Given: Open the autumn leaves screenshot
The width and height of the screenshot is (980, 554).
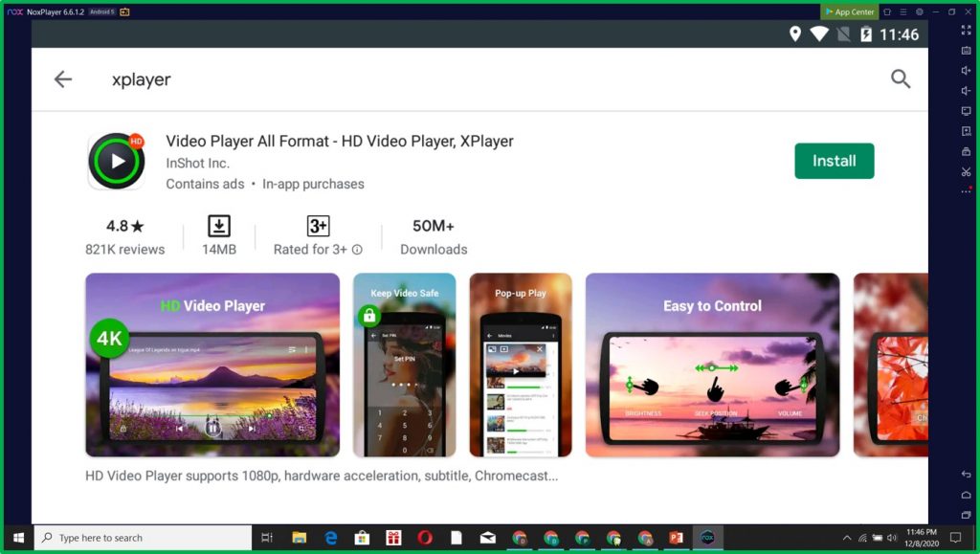Looking at the screenshot, I should point(891,365).
